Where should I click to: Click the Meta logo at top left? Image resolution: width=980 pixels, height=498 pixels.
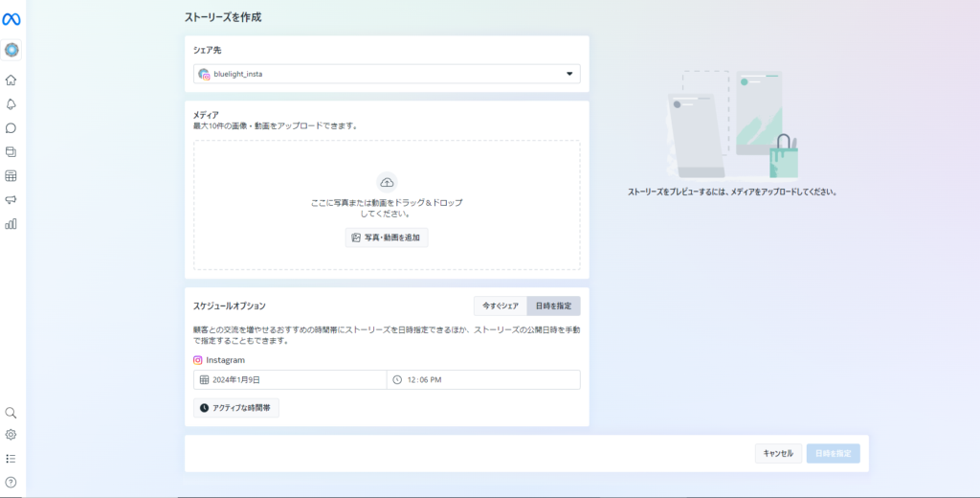click(11, 19)
